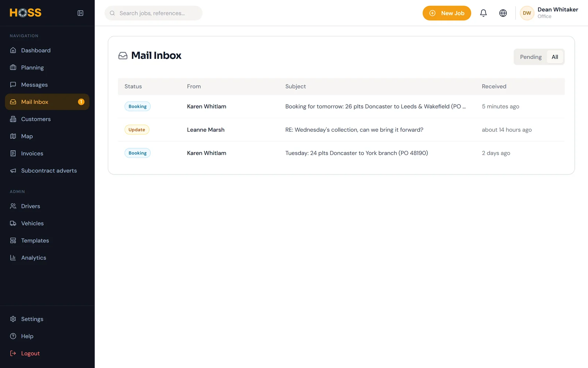588x368 pixels.
Task: Open Templates admin page
Action: [x=47, y=240]
